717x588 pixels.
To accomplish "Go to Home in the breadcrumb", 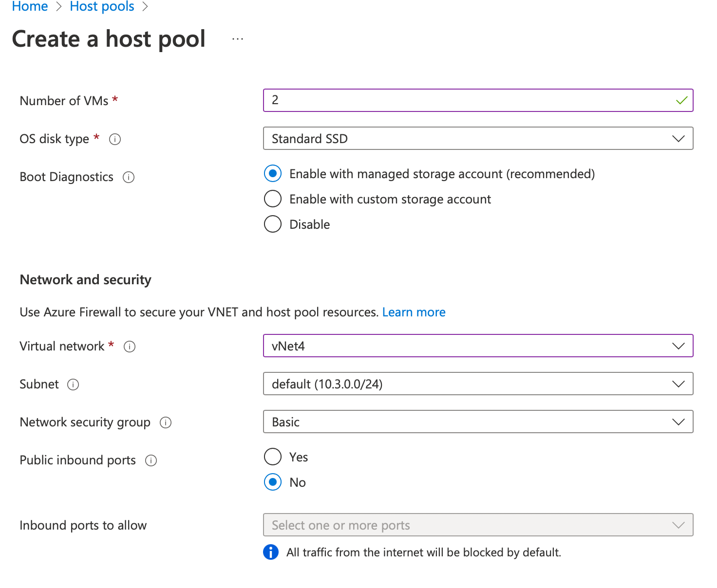I will coord(30,7).
